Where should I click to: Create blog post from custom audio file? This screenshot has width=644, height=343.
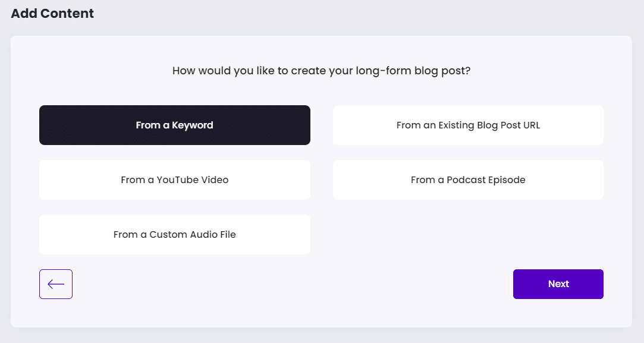point(175,234)
